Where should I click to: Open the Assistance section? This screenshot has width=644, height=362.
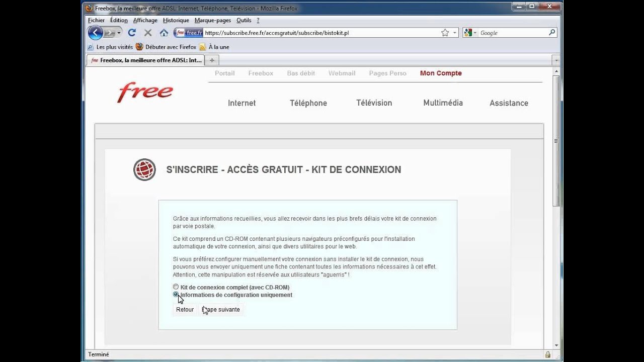pos(509,103)
